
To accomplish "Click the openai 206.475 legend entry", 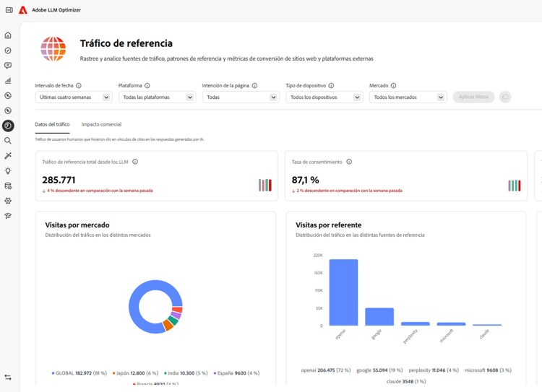I will [326, 370].
